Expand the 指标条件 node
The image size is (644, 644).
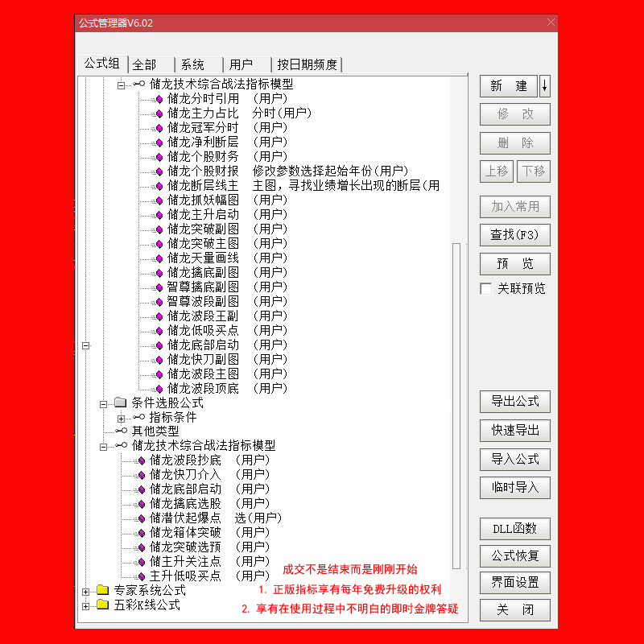(122, 419)
